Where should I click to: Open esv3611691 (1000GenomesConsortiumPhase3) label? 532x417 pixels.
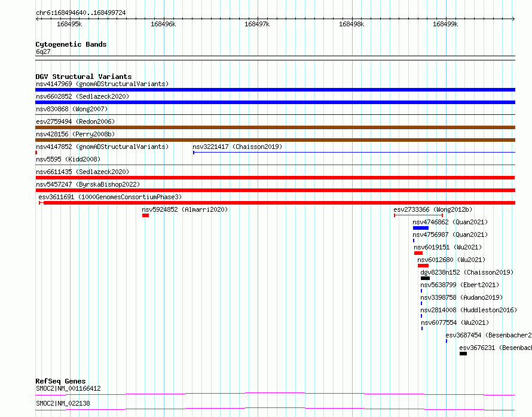pyautogui.click(x=110, y=197)
